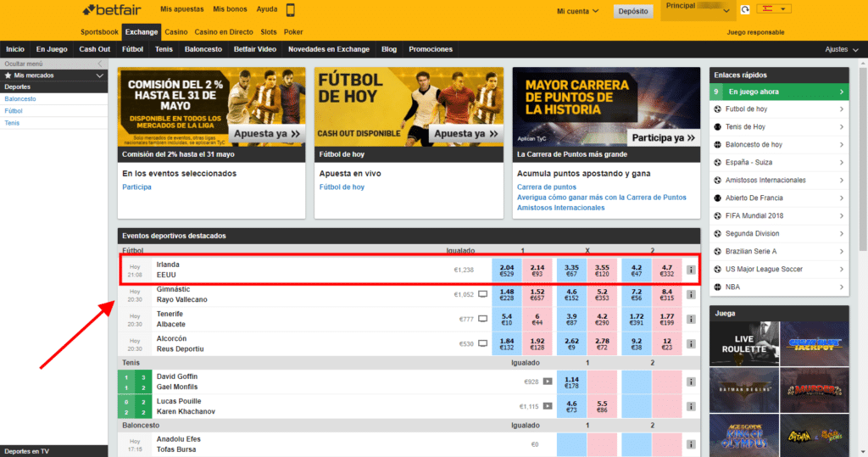Screen dimensions: 868x457
Task: Open chevron on Brazilian Serie A quick link
Action: [x=842, y=252]
